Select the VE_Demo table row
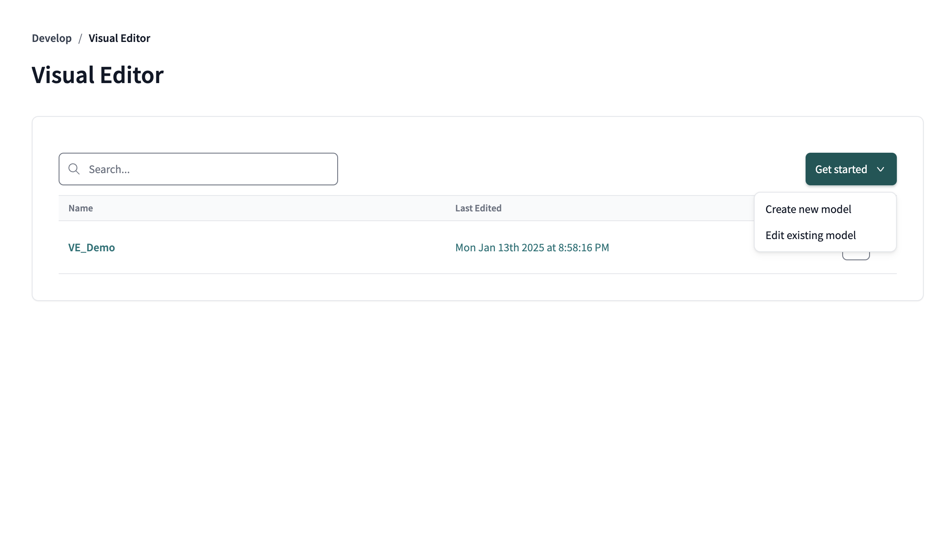This screenshot has height=560, width=940. (285, 247)
